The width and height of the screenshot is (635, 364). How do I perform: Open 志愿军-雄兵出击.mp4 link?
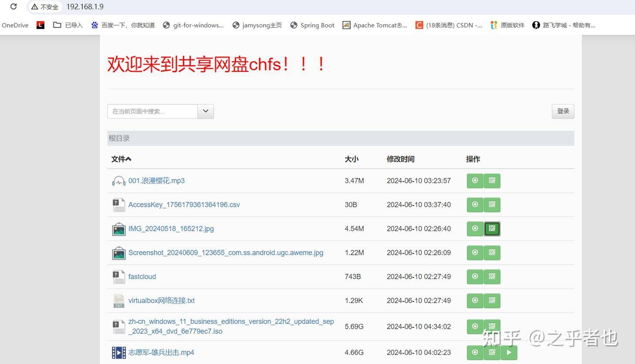161,353
